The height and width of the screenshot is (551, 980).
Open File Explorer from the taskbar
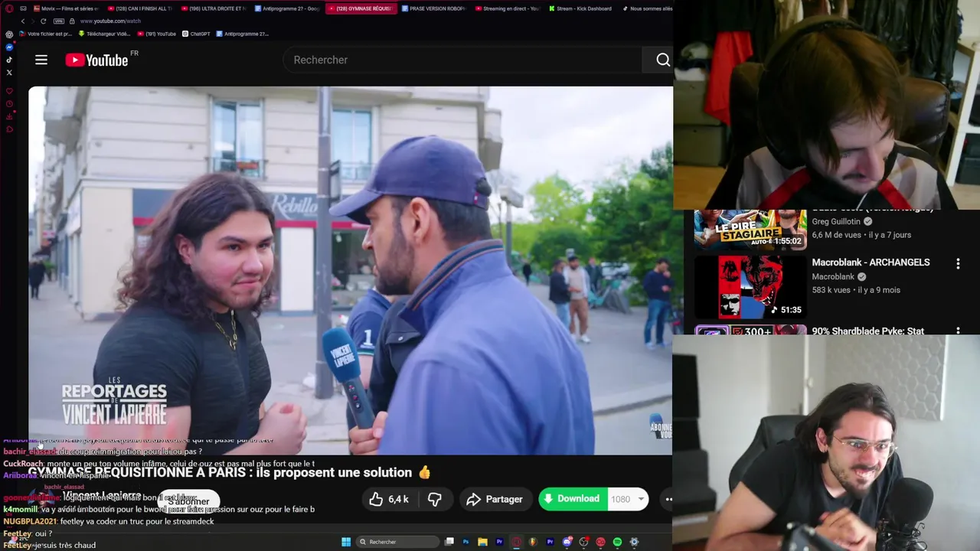[482, 542]
